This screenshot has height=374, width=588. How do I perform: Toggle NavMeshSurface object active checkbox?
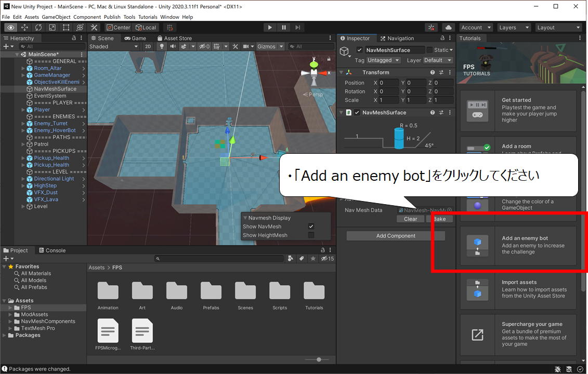[x=359, y=50]
